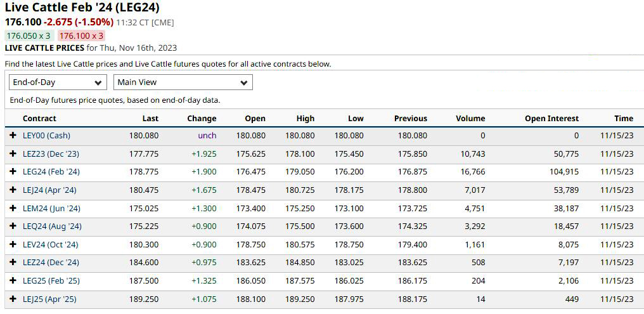Open the End-of-Day dropdown
Screen dimensions: 644x314
click(x=58, y=82)
